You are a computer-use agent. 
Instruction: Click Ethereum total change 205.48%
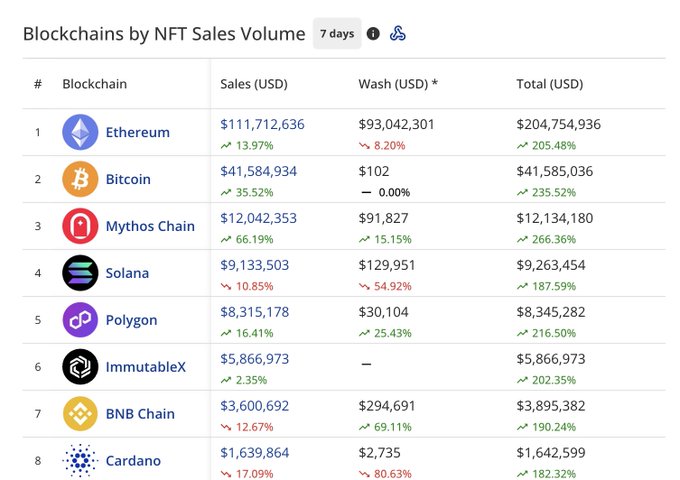[x=546, y=145]
